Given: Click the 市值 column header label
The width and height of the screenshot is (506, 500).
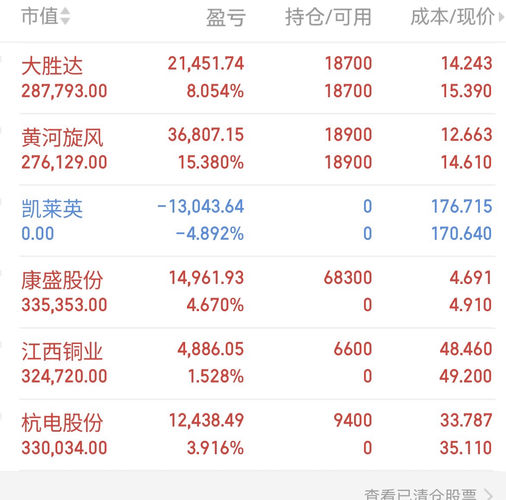Looking at the screenshot, I should [x=40, y=16].
